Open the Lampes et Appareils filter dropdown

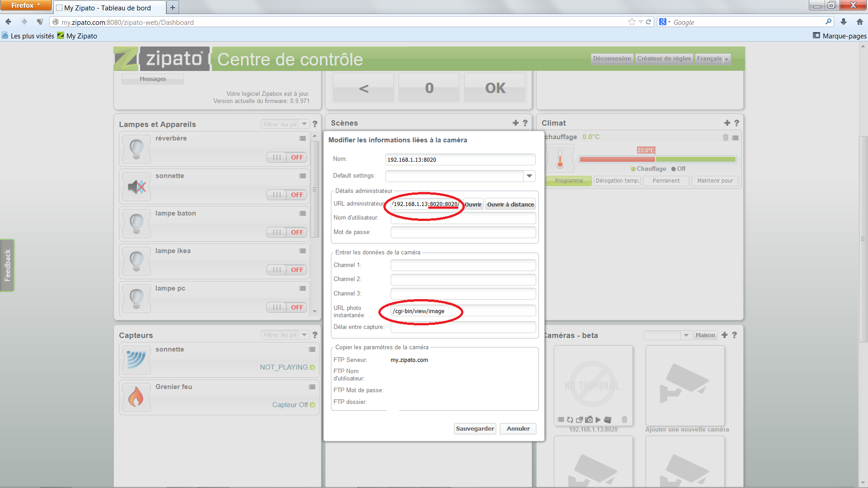tap(304, 124)
